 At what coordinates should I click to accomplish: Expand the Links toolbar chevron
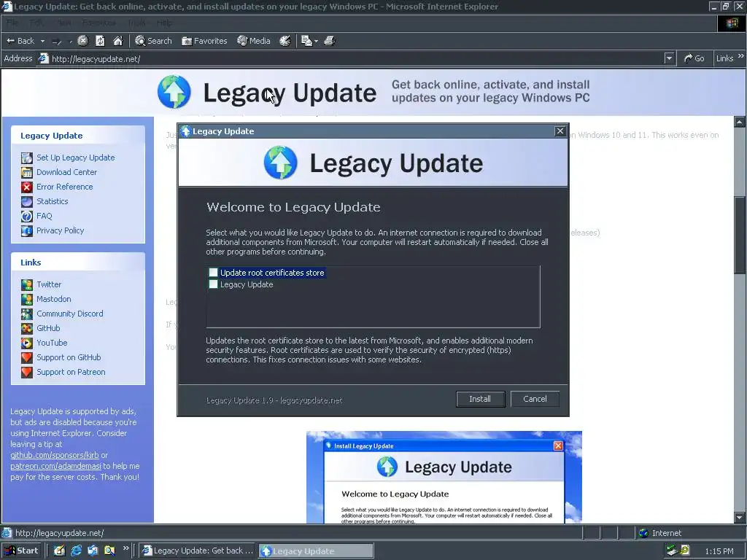(x=741, y=56)
